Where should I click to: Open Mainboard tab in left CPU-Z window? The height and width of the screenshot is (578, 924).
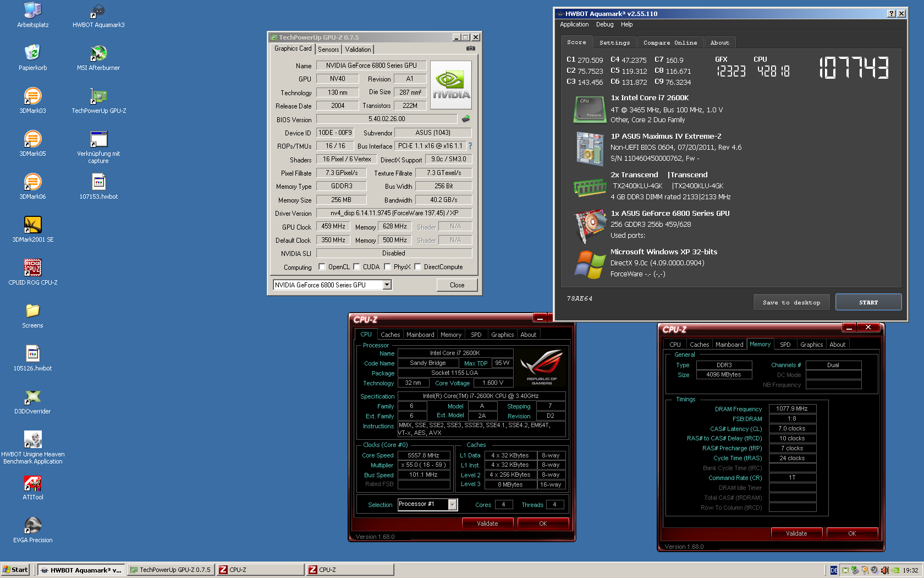pos(420,335)
